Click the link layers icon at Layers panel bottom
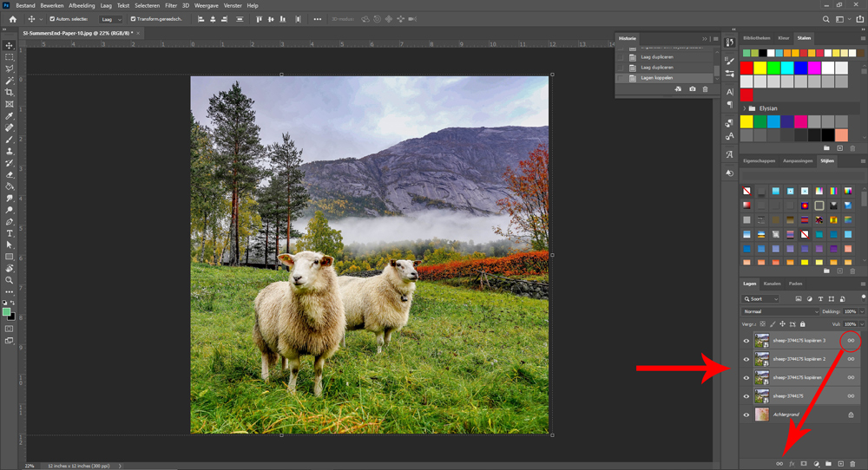Screen dimensions: 868x470 tap(779, 464)
